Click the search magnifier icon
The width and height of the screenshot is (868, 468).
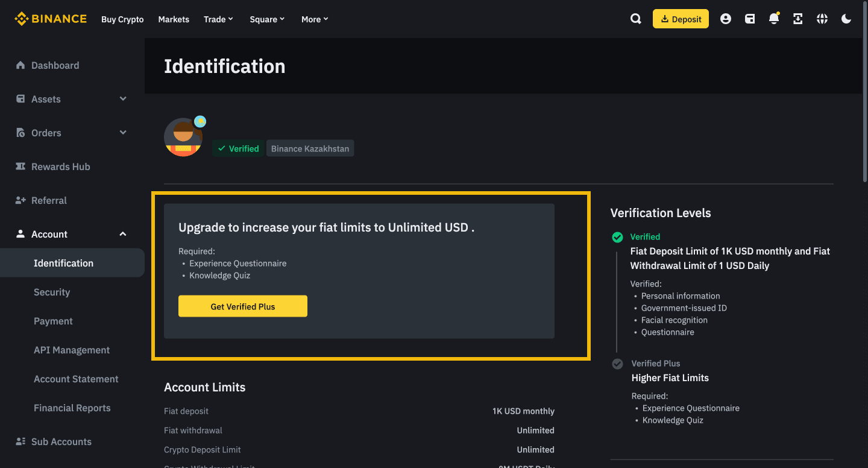635,19
